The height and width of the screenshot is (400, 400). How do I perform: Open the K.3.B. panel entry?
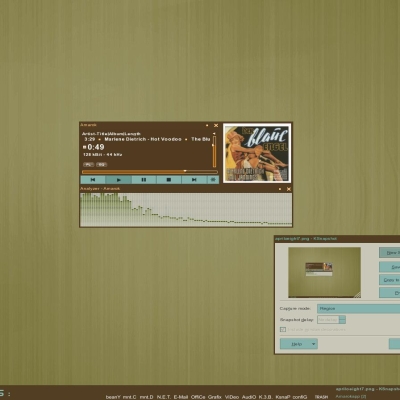coord(266,397)
